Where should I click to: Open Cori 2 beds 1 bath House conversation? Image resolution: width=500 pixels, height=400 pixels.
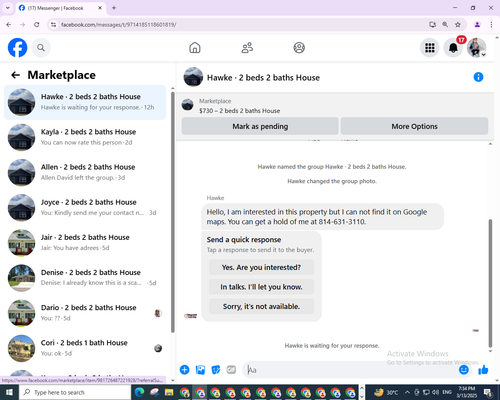pos(85,348)
